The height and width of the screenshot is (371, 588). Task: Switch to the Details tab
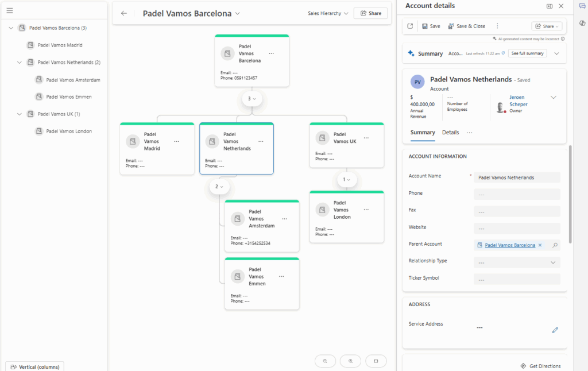click(450, 133)
